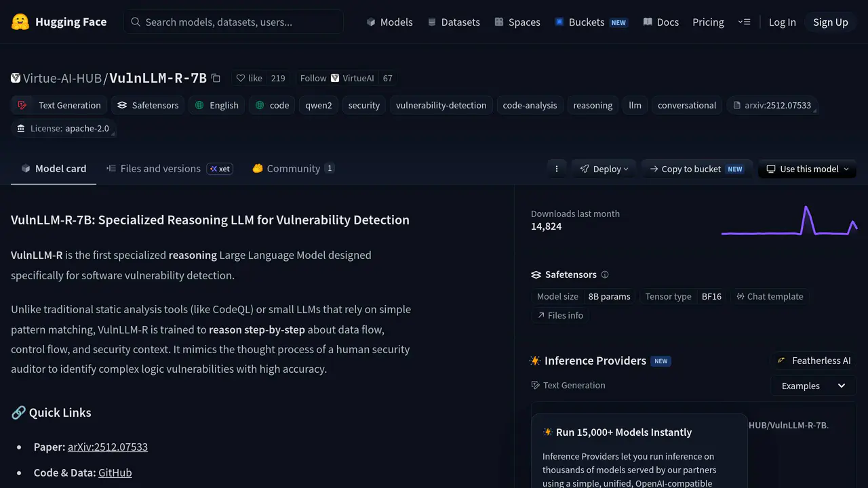
Task: Click the reasoning tag
Action: coord(593,105)
